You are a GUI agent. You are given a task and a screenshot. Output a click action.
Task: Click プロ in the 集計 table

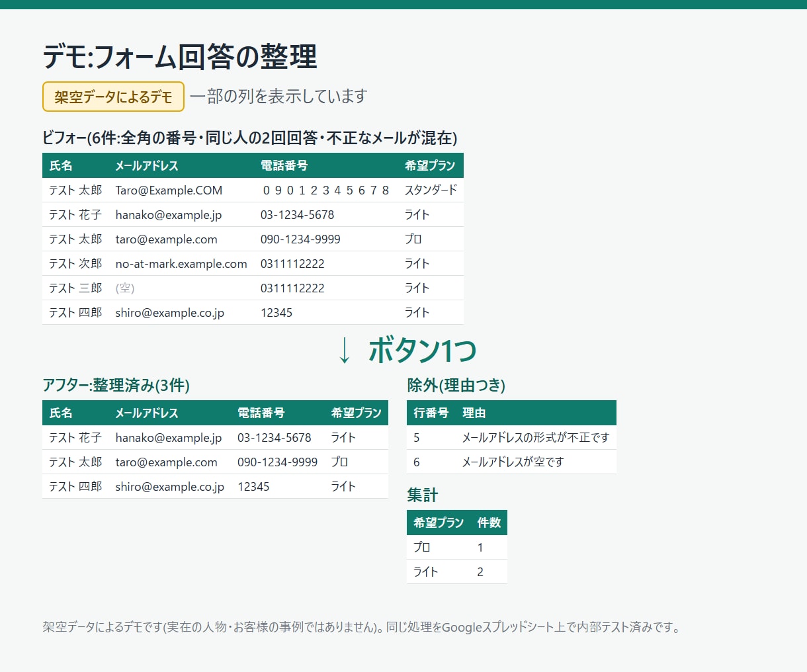click(422, 547)
